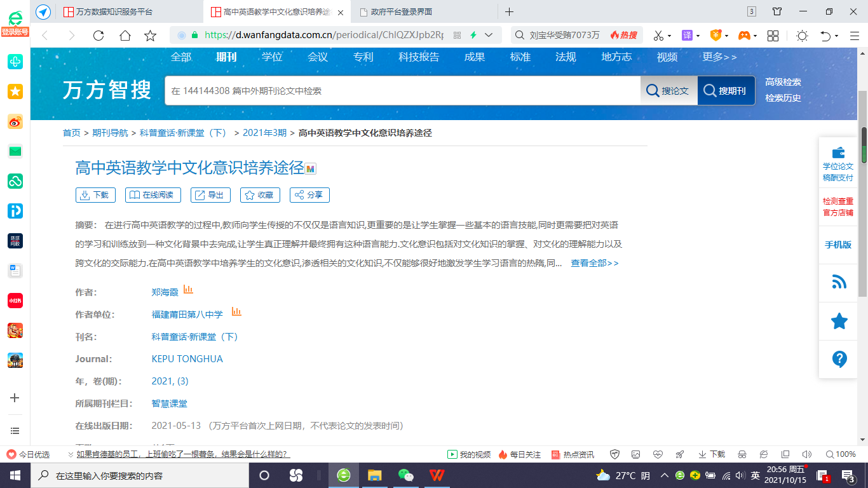Click the blue star icon in right sidebar
The height and width of the screenshot is (488, 868).
(x=839, y=321)
